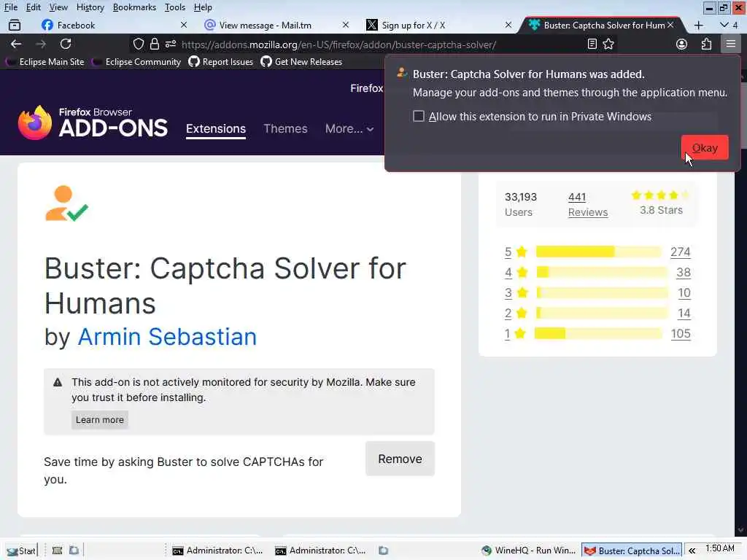Close the Buster Captcha Solver tab
747x560 pixels.
[671, 25]
